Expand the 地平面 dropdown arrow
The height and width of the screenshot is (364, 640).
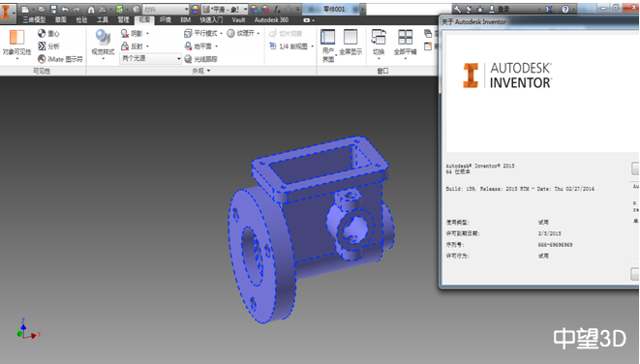(216, 46)
